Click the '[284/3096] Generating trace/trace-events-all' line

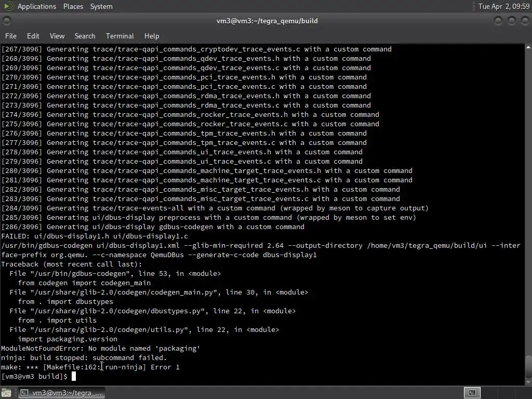(215, 208)
